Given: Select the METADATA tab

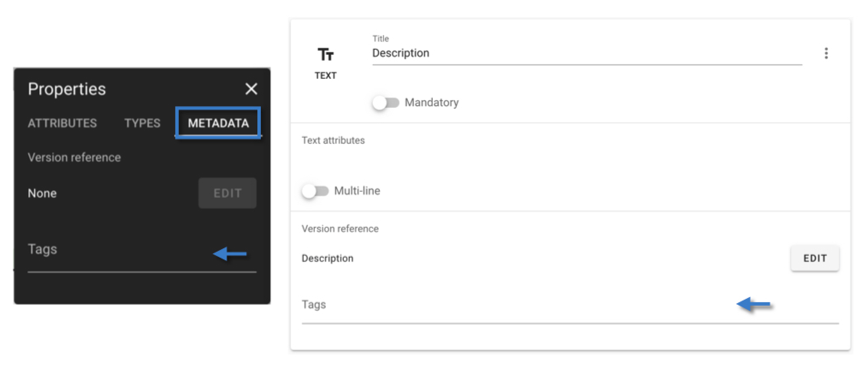Looking at the screenshot, I should coord(218,123).
